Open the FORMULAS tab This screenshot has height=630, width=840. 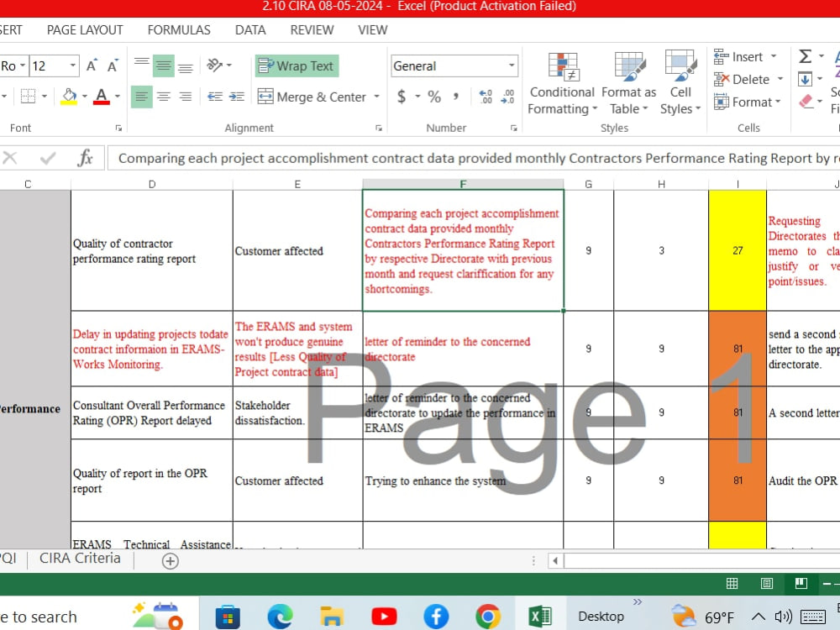coord(179,30)
